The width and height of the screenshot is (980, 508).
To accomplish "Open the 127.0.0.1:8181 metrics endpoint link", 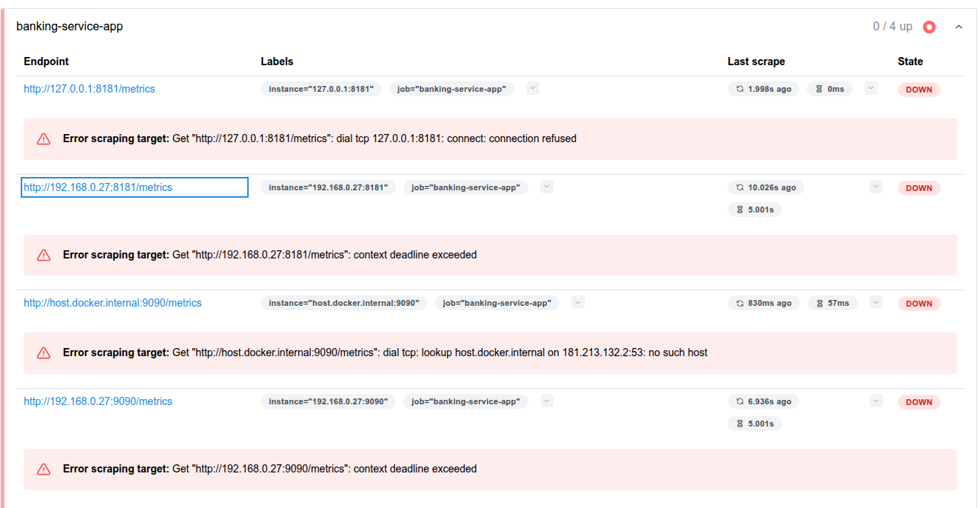I will click(90, 89).
